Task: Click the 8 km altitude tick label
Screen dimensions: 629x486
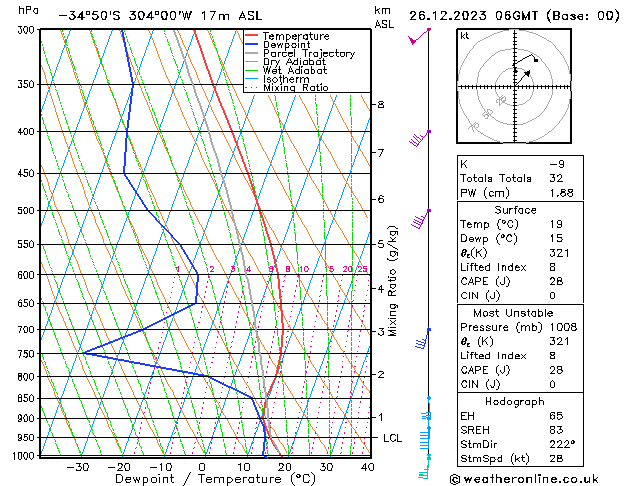Action: coord(381,105)
